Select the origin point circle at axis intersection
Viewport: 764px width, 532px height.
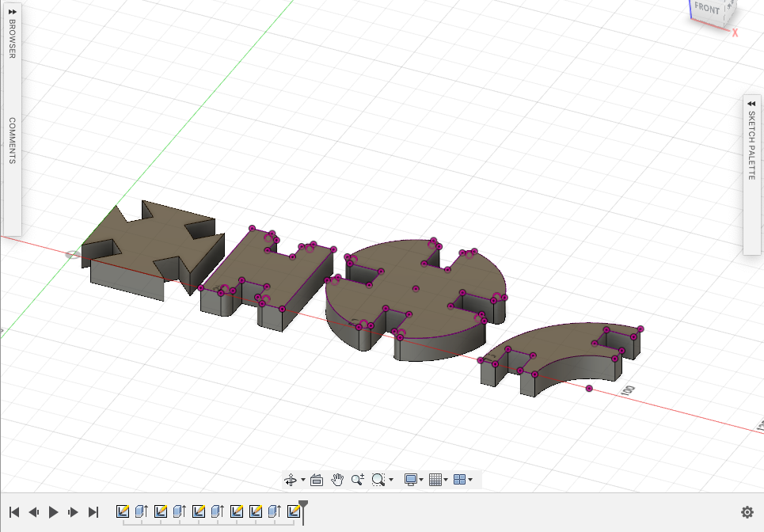click(x=73, y=255)
